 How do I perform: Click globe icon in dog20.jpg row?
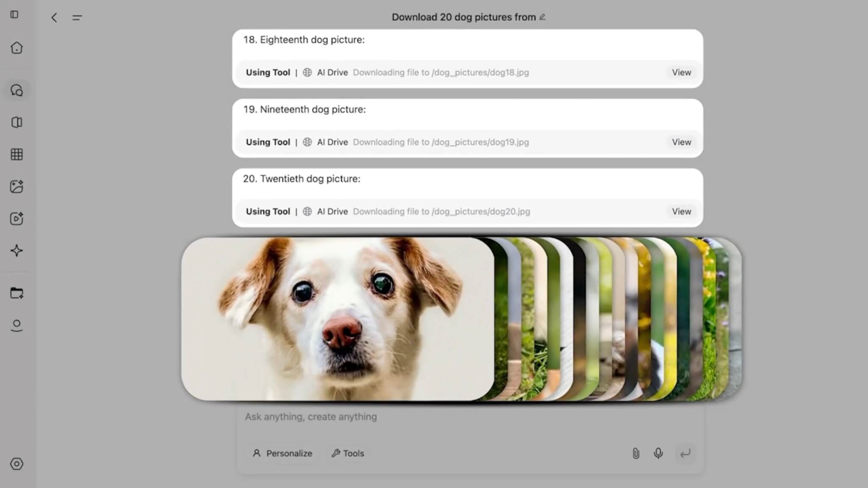click(307, 211)
